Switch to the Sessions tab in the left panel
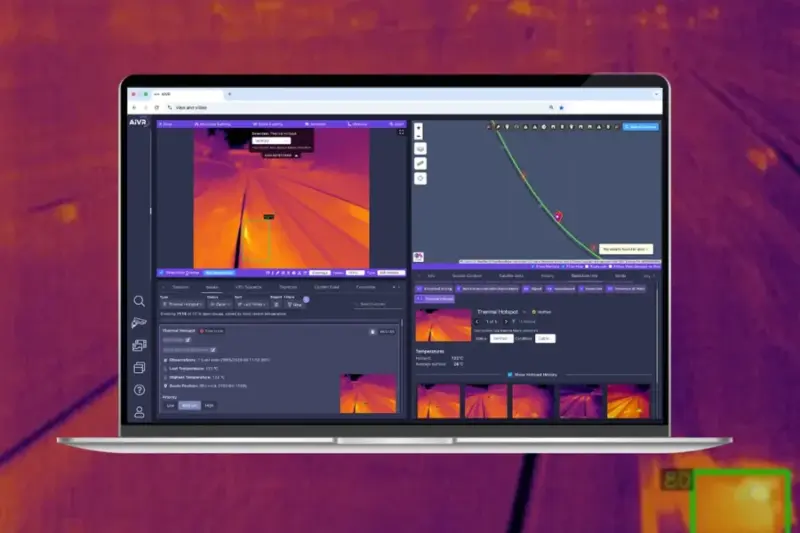800x533 pixels. click(x=180, y=287)
